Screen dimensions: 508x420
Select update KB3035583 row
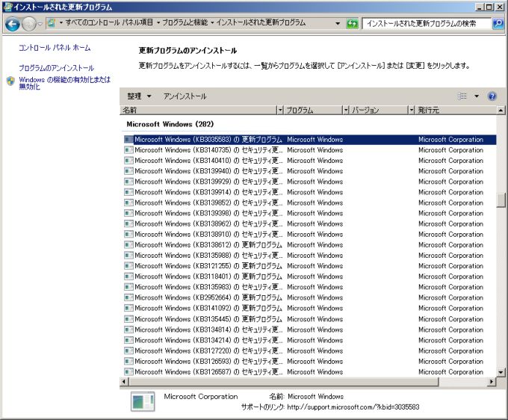(x=310, y=140)
